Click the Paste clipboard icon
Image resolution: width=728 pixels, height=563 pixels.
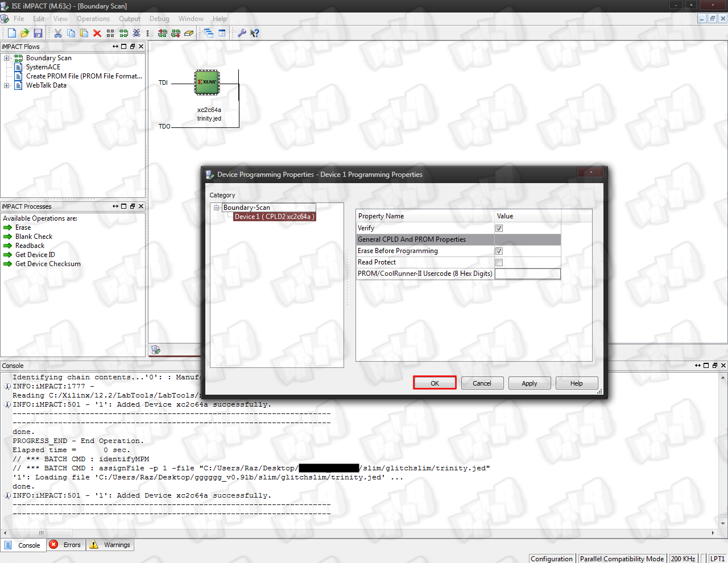coord(84,33)
